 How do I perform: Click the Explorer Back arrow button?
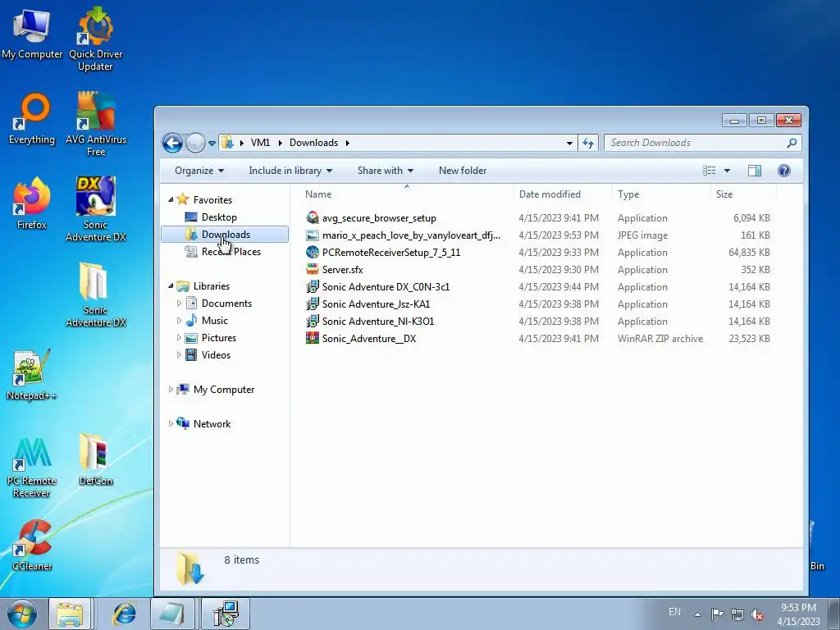172,143
